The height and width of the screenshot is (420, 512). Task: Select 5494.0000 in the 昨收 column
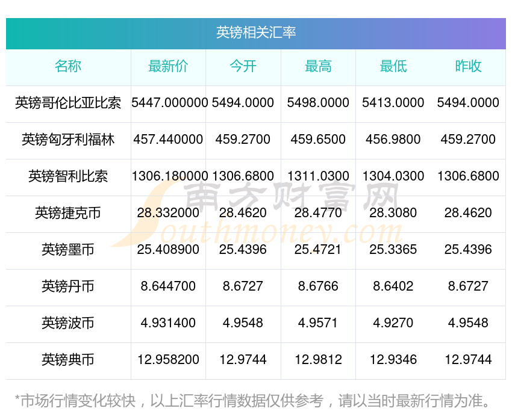click(468, 103)
